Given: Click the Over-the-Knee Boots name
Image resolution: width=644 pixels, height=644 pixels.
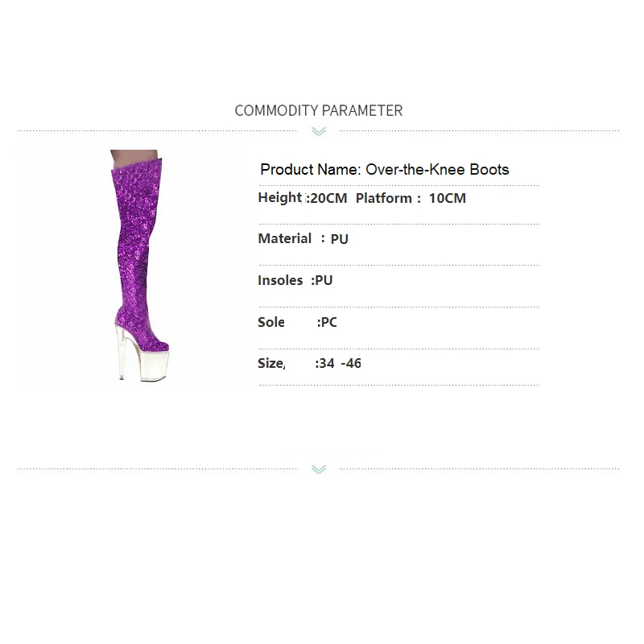Looking at the screenshot, I should click(437, 170).
